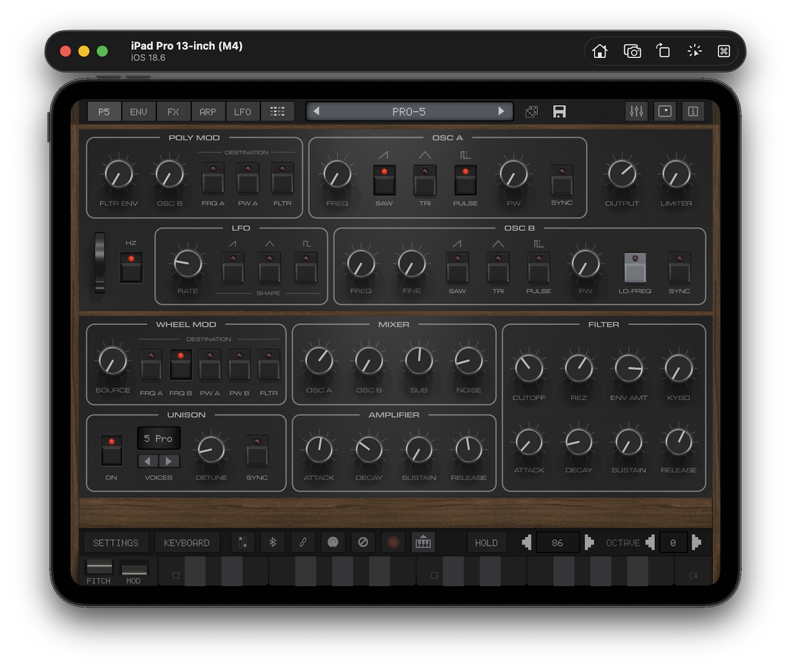This screenshot has width=791, height=672.
Task: Increase the value 86 with the right arrow
Action: 589,543
